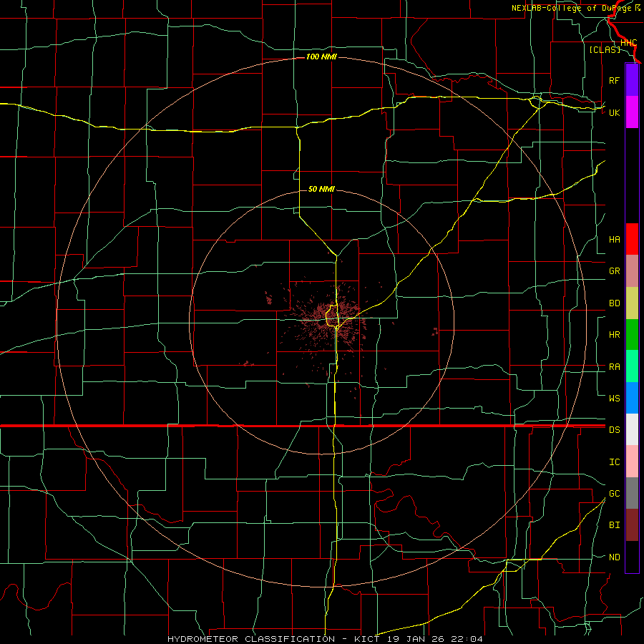Click the 'WS' legend label
Viewport: 644px width, 644px height.
coord(614,398)
